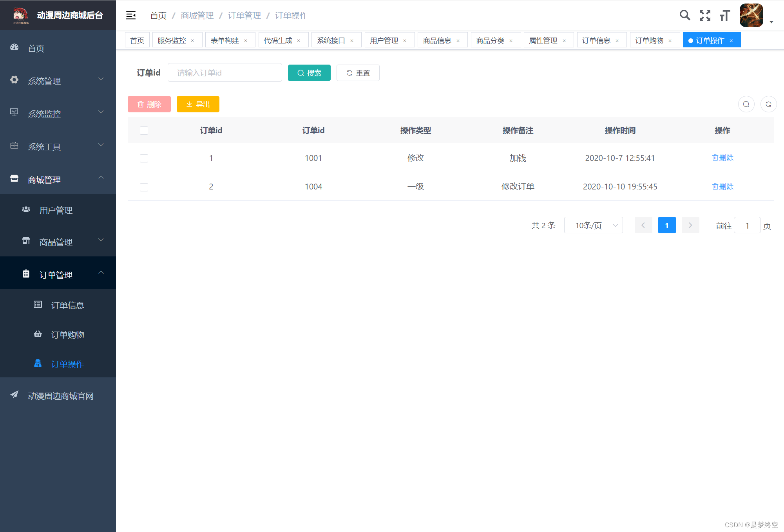Screen dimensions: 784x532
Task: Click inside the 订单id search input
Action: coord(225,72)
